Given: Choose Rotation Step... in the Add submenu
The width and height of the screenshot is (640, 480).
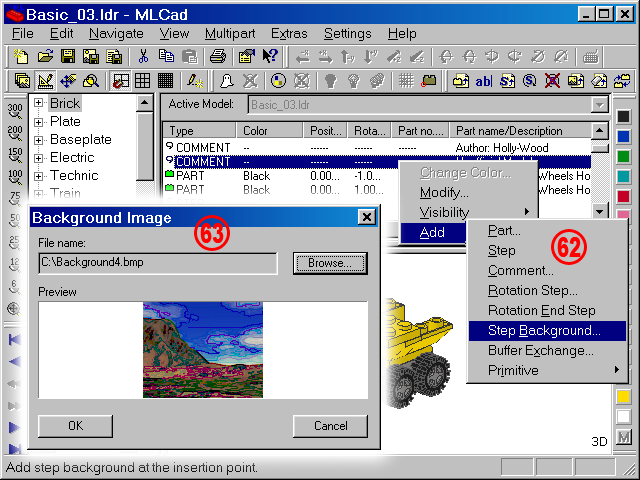Looking at the screenshot, I should coord(547,291).
